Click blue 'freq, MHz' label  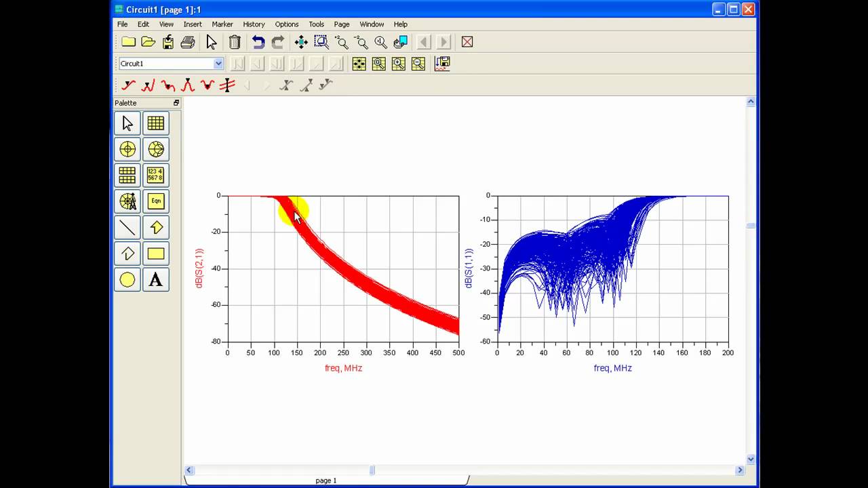(613, 368)
